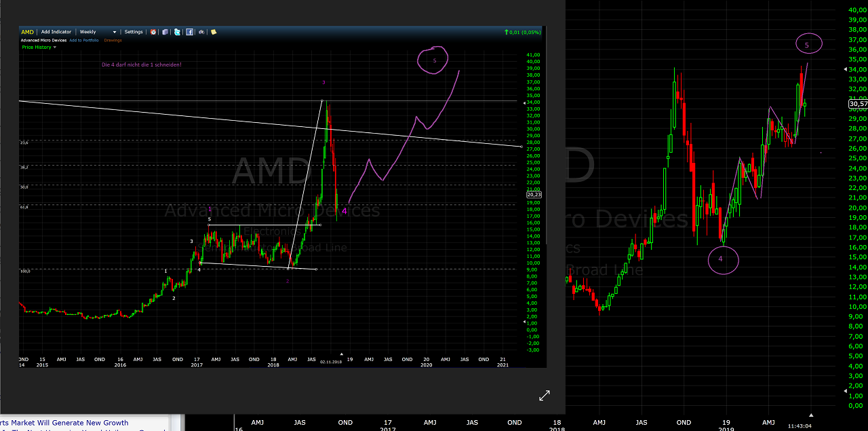Click the Advanced Micro Devices company name
This screenshot has height=431, width=868.
pos(43,40)
